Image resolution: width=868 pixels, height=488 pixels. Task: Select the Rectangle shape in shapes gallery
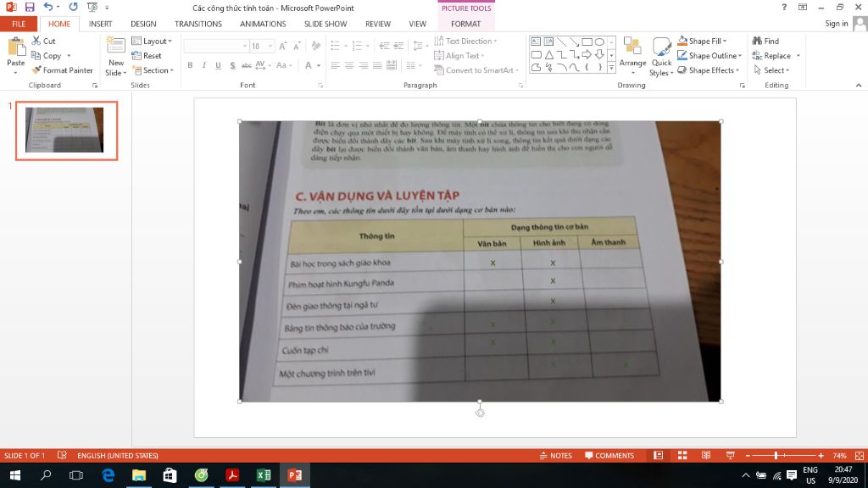587,42
